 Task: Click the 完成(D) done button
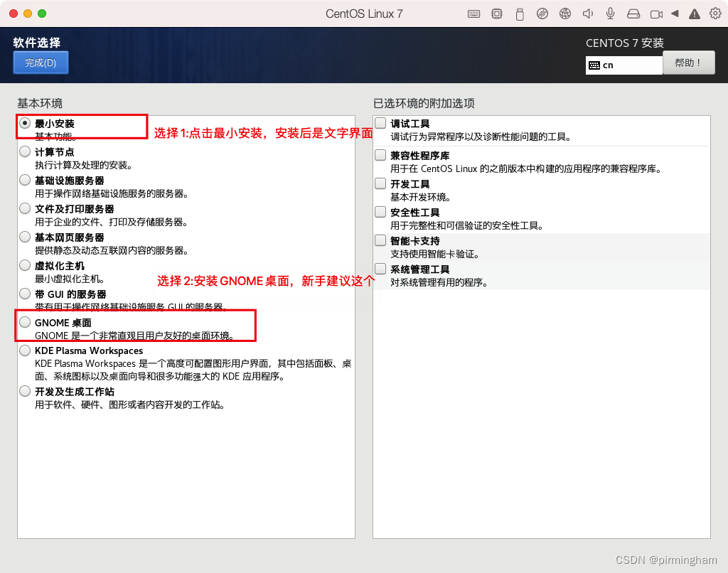(x=41, y=63)
